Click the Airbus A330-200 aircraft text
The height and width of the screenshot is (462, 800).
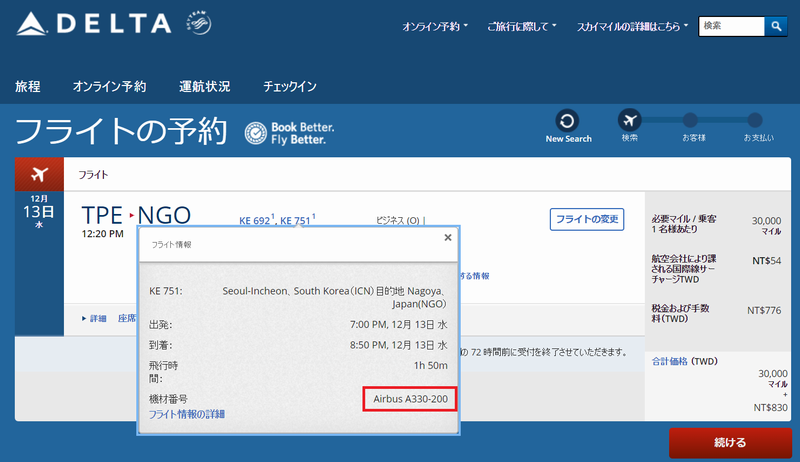tap(410, 399)
